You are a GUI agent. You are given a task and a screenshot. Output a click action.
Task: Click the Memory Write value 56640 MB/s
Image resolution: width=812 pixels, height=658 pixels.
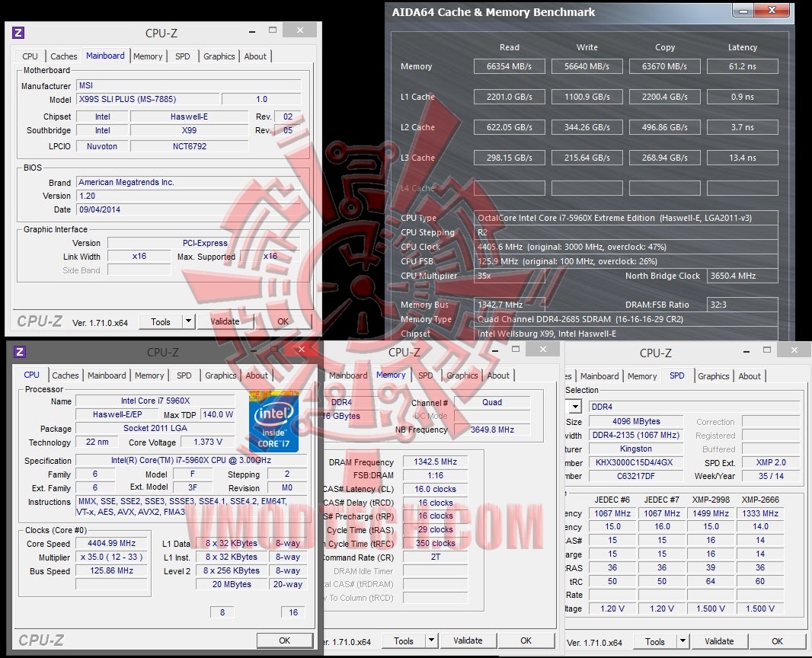(587, 66)
